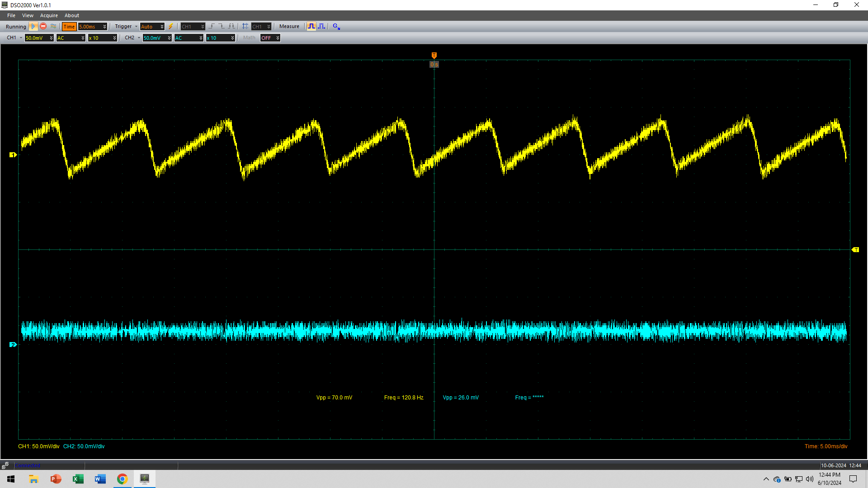
Task: Click the Vpp = 26.0 mV reading
Action: point(461,398)
